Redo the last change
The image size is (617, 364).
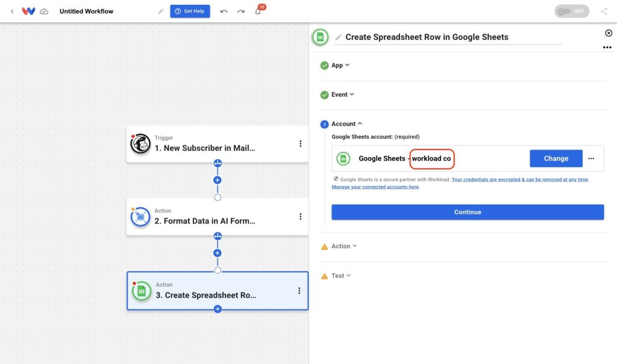tap(241, 11)
